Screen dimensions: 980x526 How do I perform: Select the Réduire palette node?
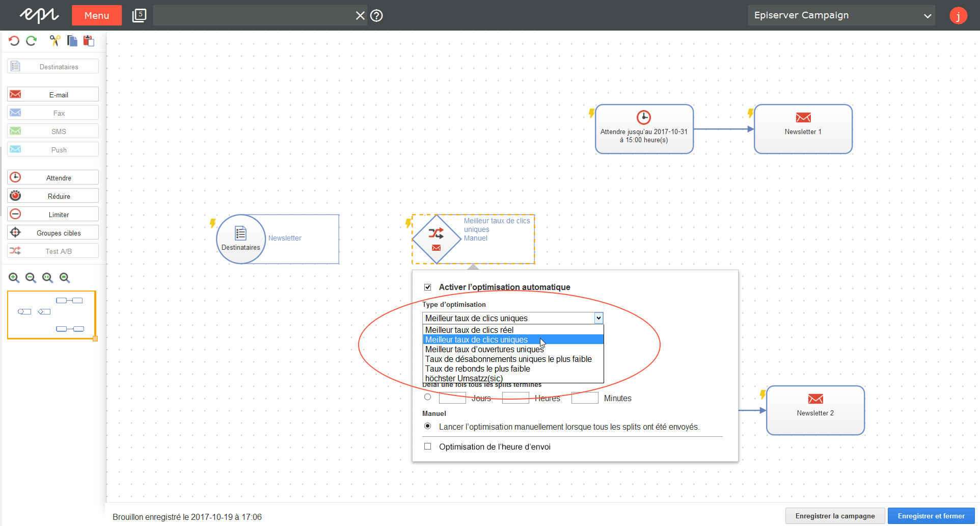coord(53,196)
